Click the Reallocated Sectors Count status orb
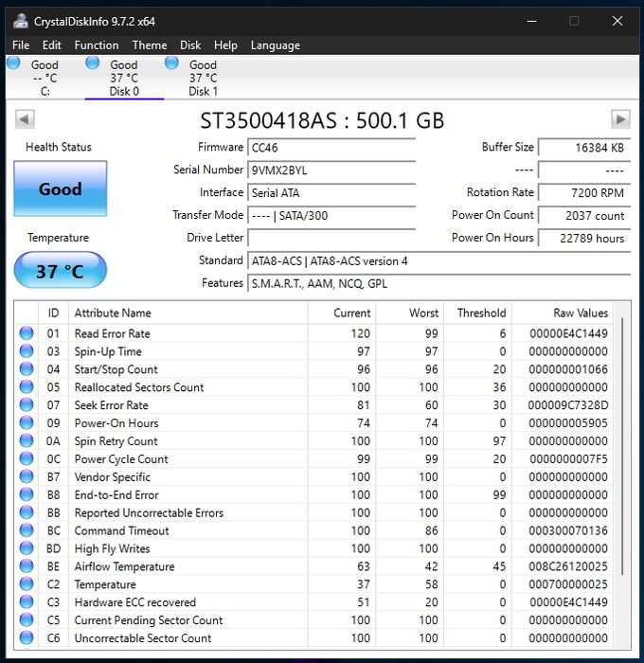Screen dimensions: 644x663 tap(27, 386)
